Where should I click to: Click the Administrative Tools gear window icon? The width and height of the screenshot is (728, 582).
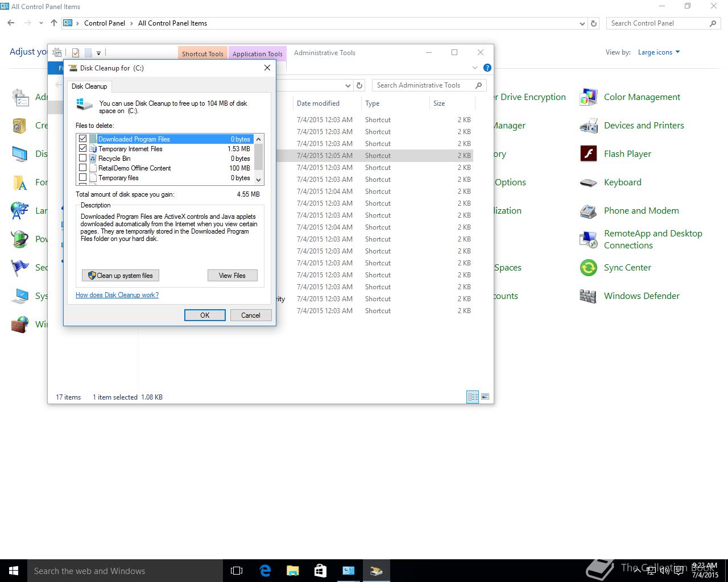click(x=57, y=52)
